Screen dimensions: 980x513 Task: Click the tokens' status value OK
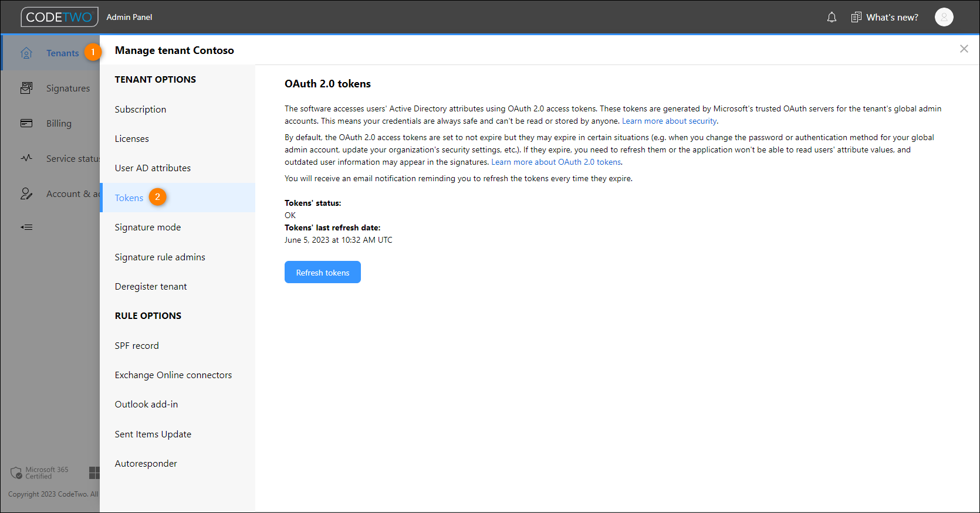290,215
